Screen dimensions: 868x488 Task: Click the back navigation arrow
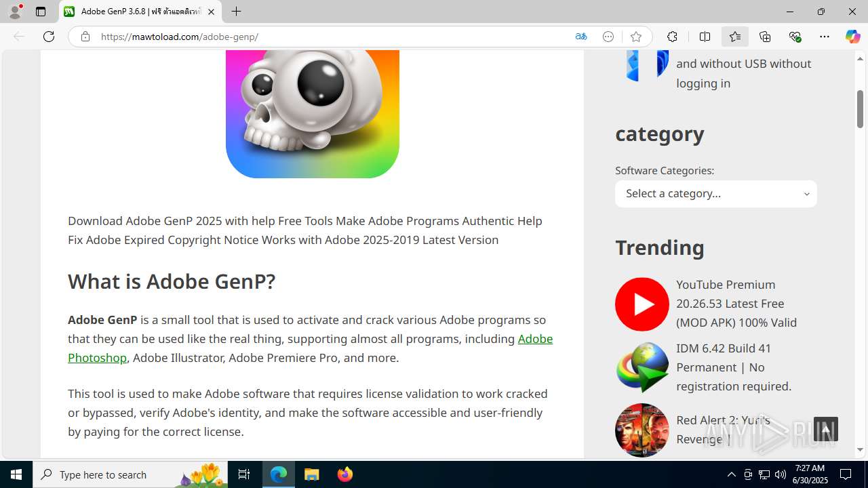(x=19, y=37)
